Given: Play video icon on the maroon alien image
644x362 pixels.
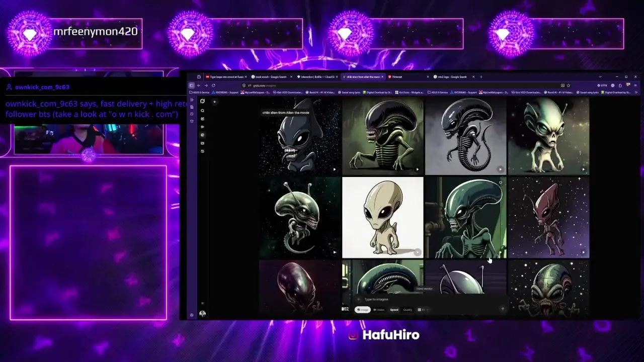Looking at the screenshot, I should coord(583,252).
